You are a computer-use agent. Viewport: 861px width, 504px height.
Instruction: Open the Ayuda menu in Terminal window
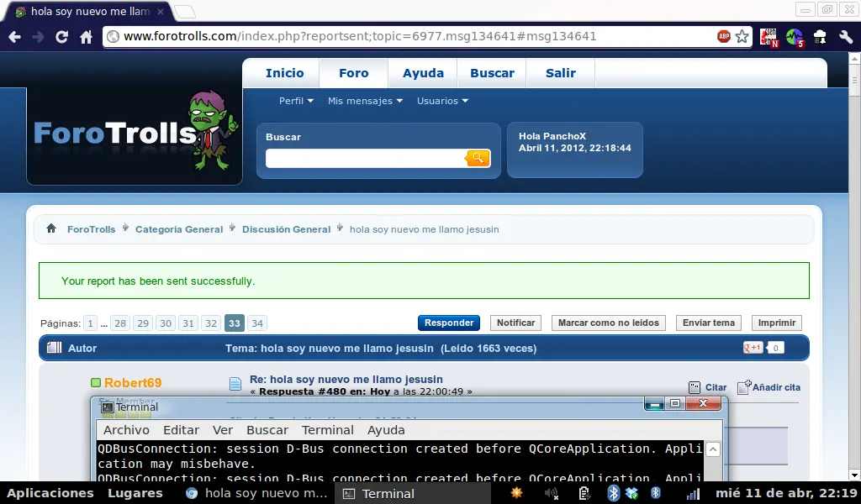point(386,430)
